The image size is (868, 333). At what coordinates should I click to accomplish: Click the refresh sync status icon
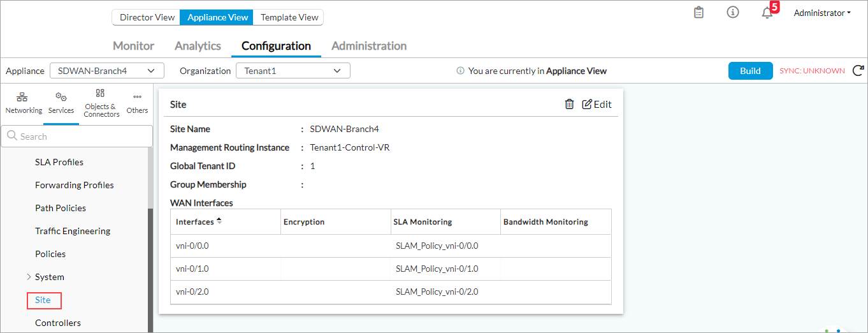858,71
